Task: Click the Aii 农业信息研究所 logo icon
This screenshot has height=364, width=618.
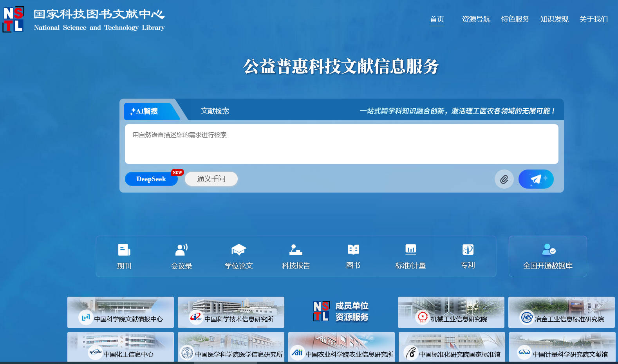Action: click(x=297, y=352)
